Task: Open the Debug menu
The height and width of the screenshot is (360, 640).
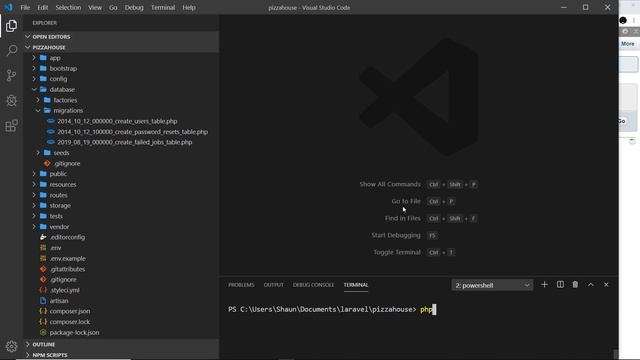Action: click(134, 7)
